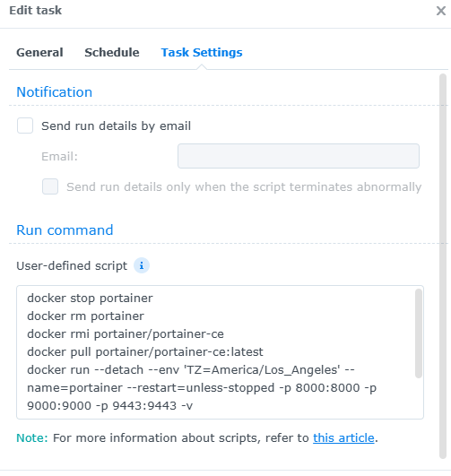Select the Task Settings tab
This screenshot has width=451, height=476.
pyautogui.click(x=202, y=53)
